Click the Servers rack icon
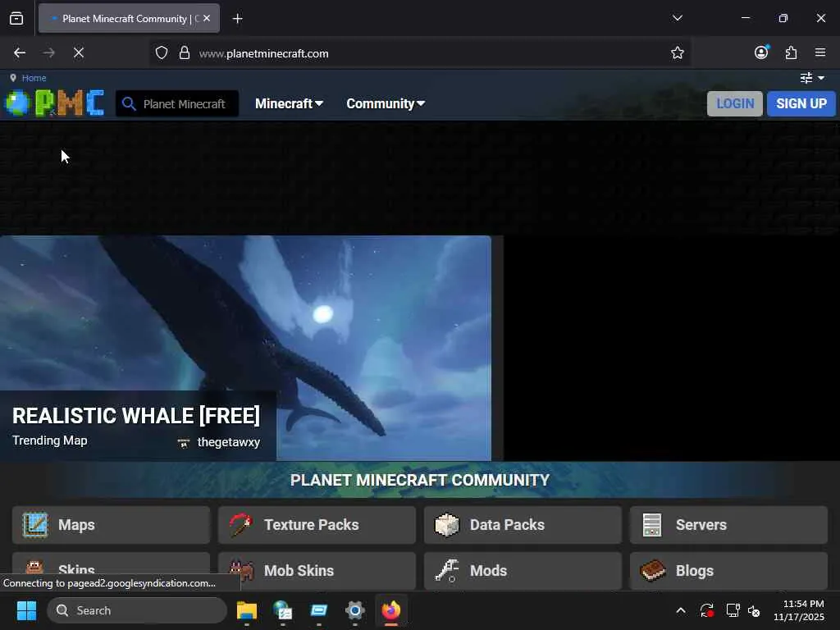The width and height of the screenshot is (840, 630). coord(652,524)
